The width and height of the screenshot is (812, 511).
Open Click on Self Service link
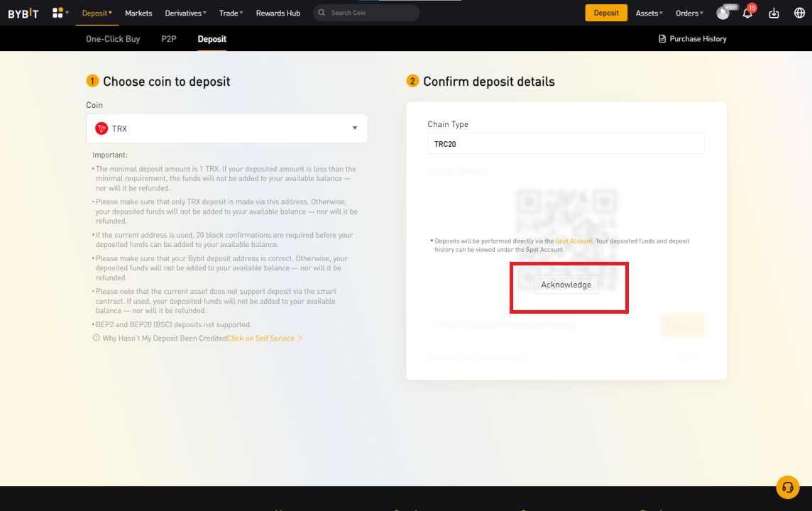[x=264, y=339]
